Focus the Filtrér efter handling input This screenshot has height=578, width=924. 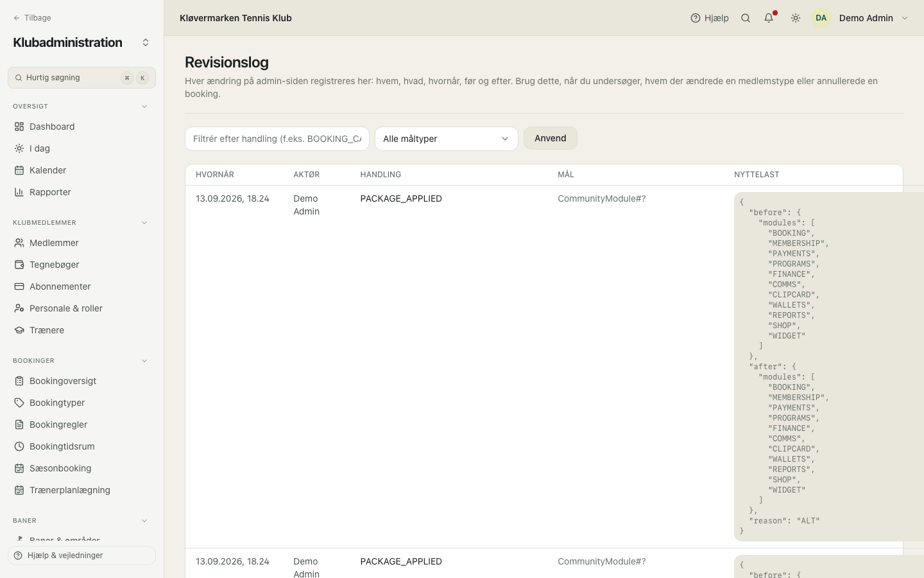pos(277,139)
